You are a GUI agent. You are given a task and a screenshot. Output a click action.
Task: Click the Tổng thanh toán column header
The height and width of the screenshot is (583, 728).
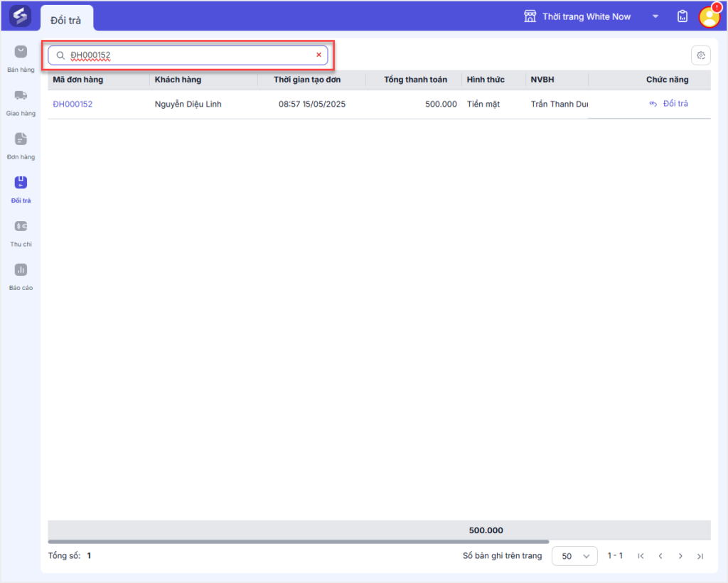coord(415,80)
